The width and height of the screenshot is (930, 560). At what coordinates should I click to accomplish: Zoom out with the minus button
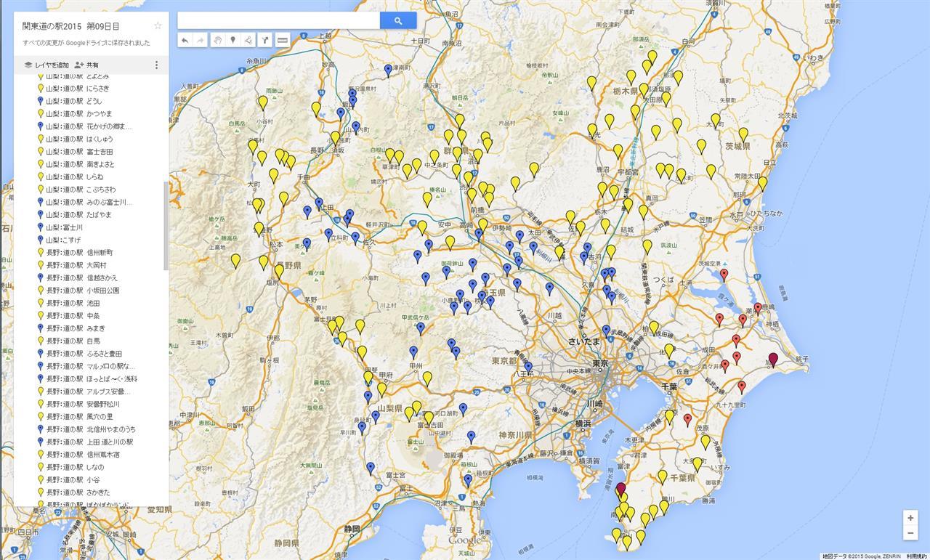[910, 533]
